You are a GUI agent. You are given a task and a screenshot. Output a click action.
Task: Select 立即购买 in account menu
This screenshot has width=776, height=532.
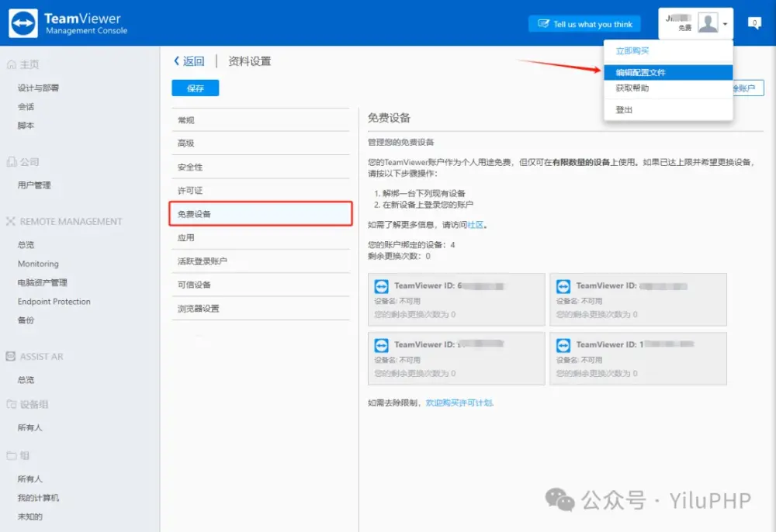(632, 51)
